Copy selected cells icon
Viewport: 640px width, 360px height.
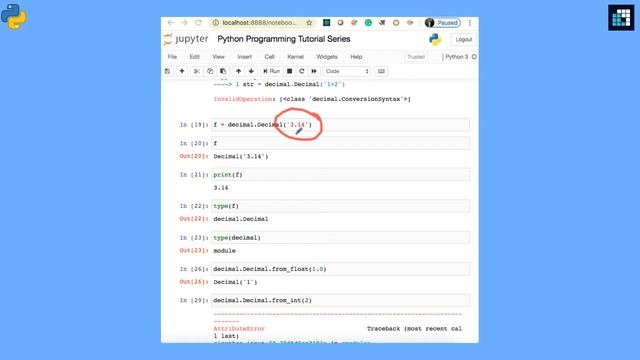coord(210,71)
